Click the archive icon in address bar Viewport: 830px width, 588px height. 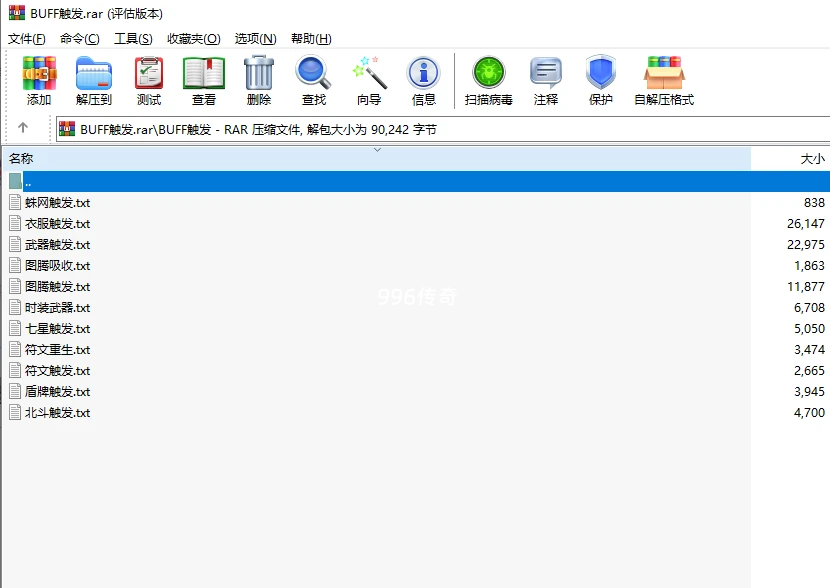point(67,129)
